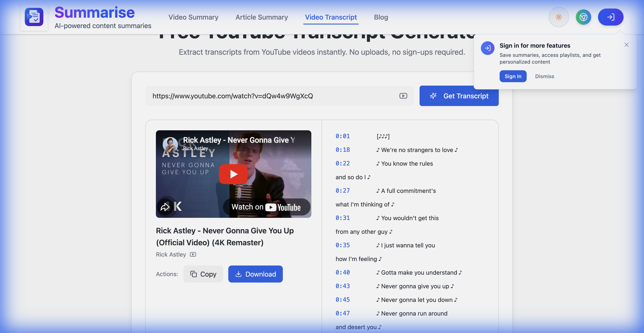This screenshot has width=644, height=333.
Task: Click the Summarise logo icon
Action: (x=34, y=17)
